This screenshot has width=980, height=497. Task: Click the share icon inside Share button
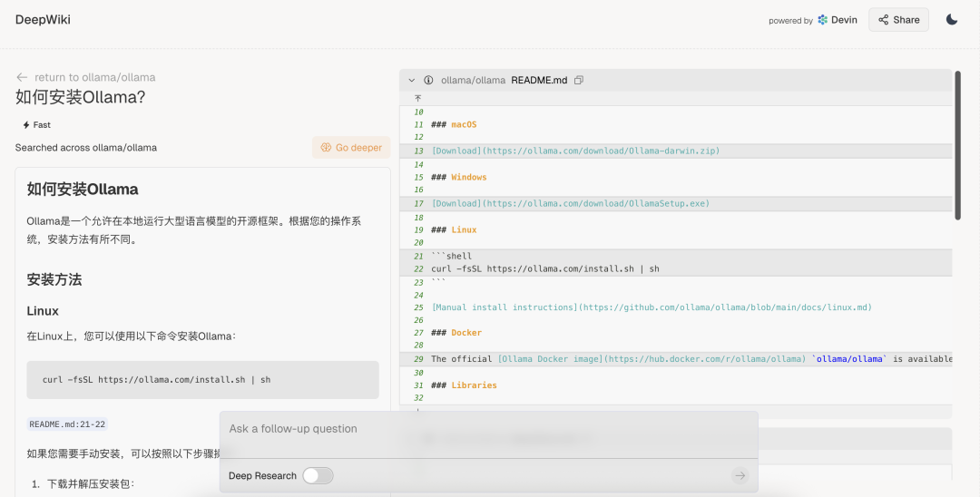click(883, 20)
